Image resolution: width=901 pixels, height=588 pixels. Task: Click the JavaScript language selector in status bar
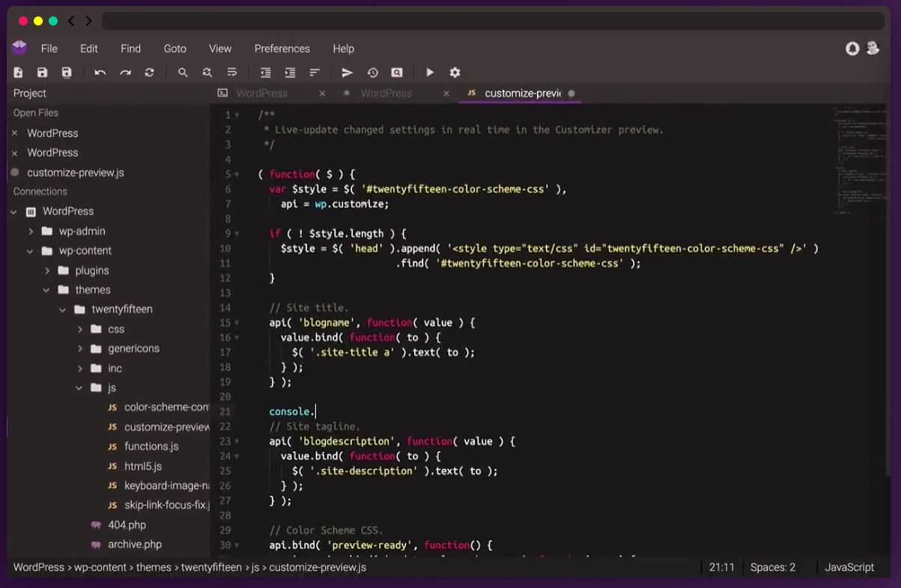coord(849,567)
